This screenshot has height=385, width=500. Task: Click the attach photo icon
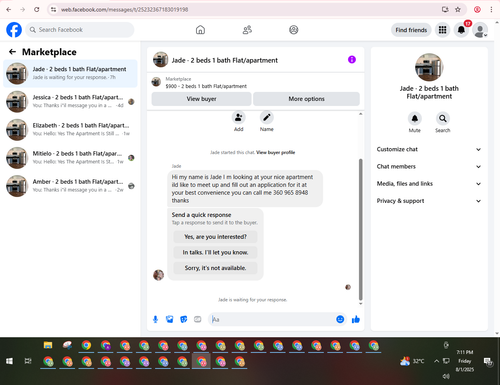[x=170, y=319]
